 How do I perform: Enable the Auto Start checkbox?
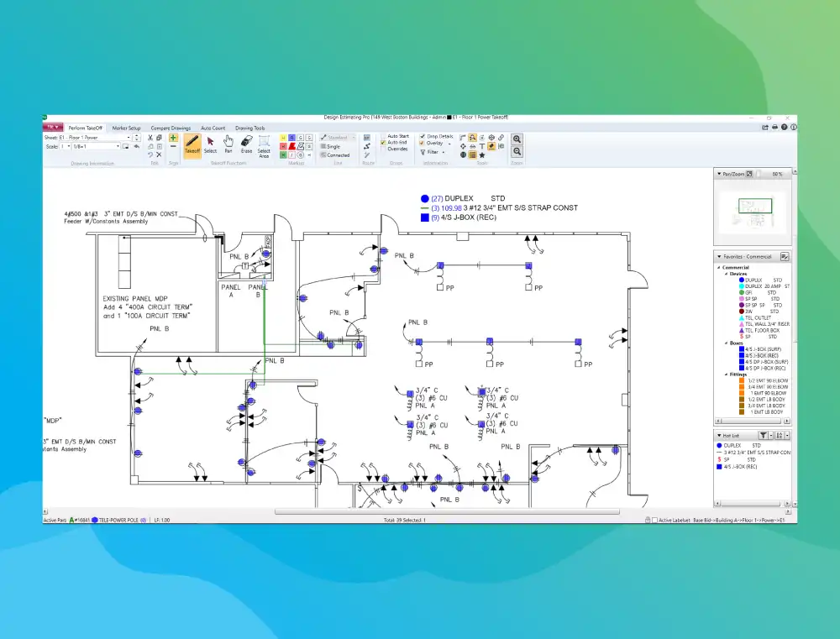[x=383, y=136]
